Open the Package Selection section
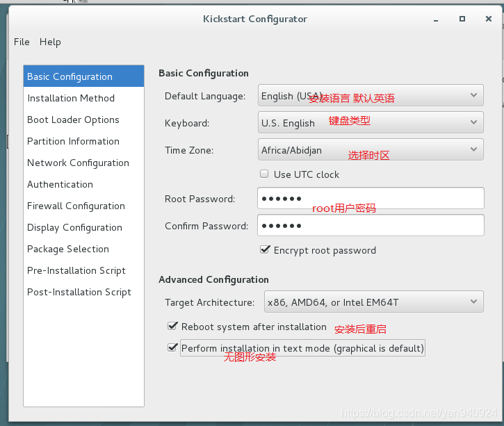The height and width of the screenshot is (426, 504). point(83,249)
